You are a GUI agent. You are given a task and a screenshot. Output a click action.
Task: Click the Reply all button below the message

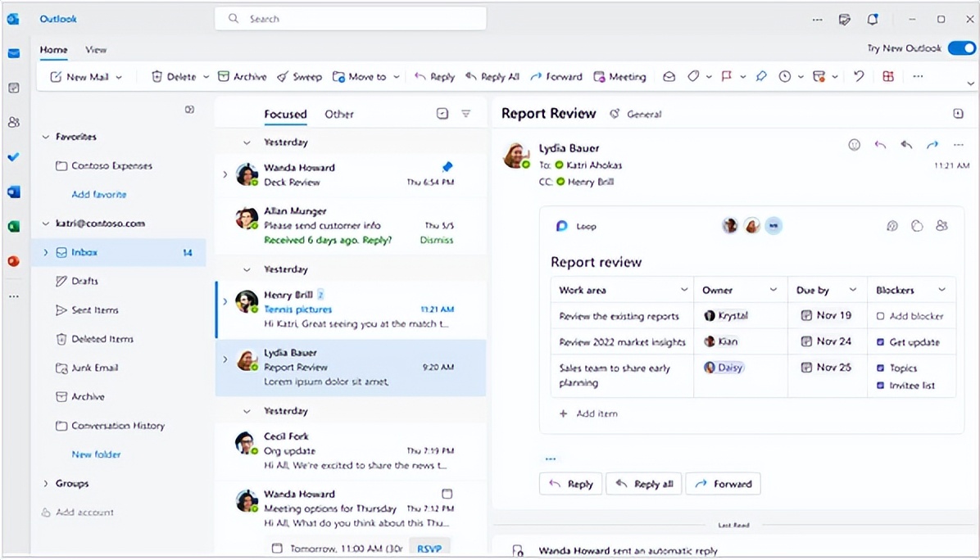(x=643, y=483)
